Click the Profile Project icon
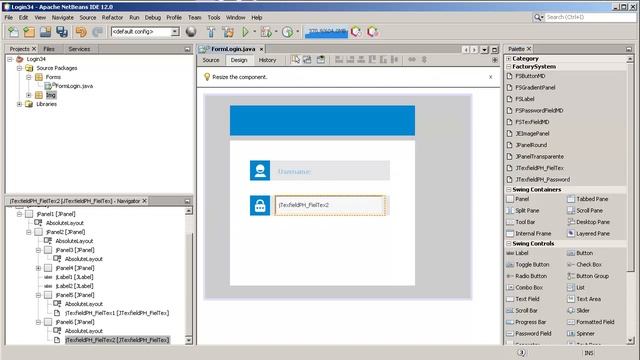Viewport: 640px width, 360px height. [x=287, y=32]
